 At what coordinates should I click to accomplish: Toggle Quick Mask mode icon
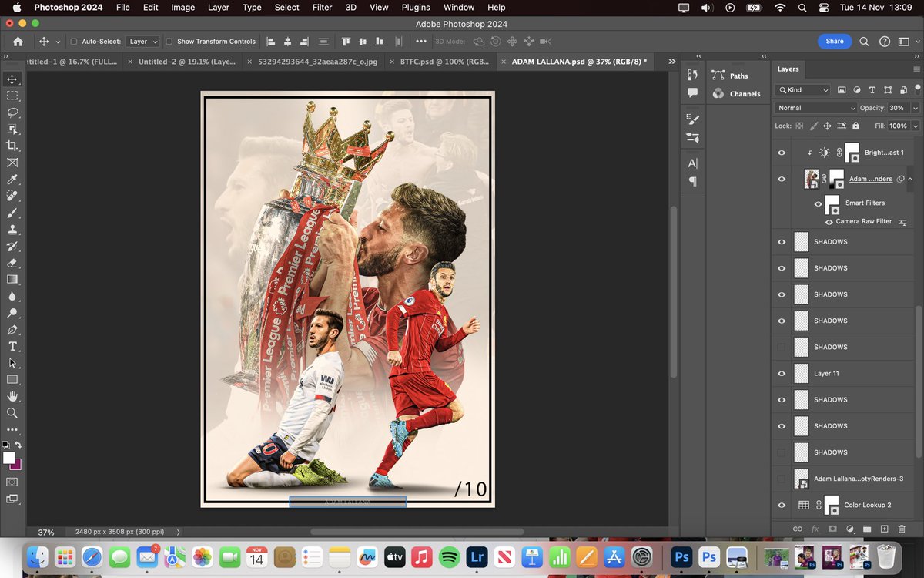(x=12, y=482)
